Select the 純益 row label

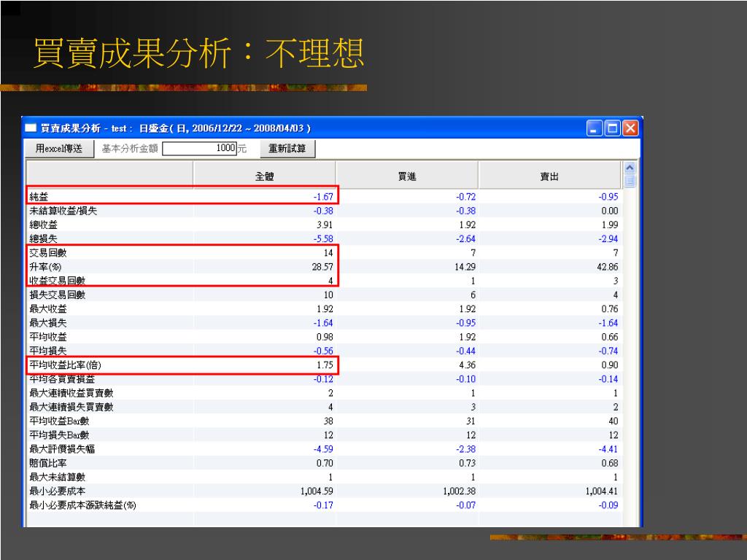point(39,197)
